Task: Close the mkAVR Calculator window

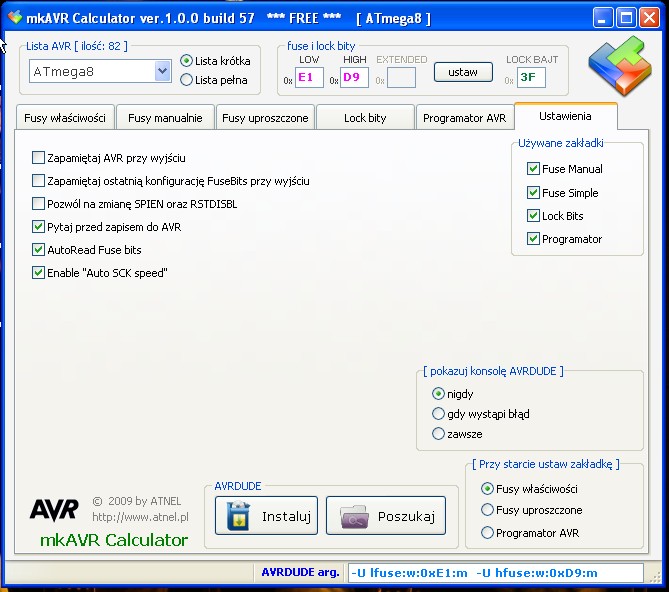Action: (x=649, y=18)
